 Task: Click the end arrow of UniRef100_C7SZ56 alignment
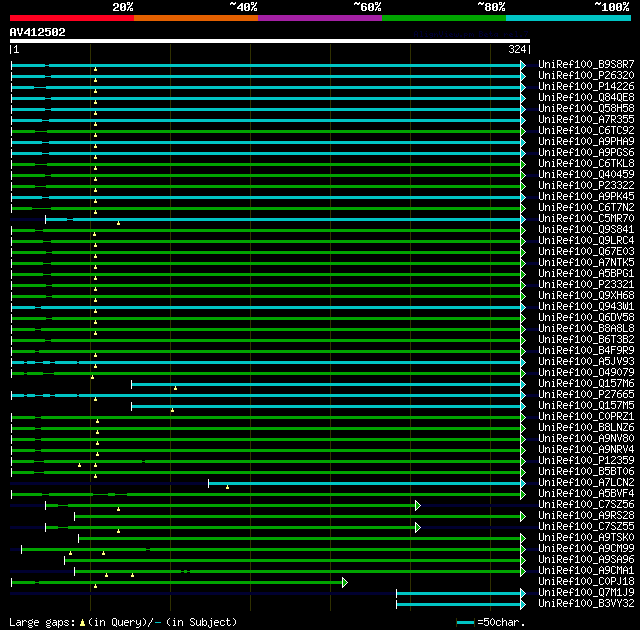pos(418,506)
